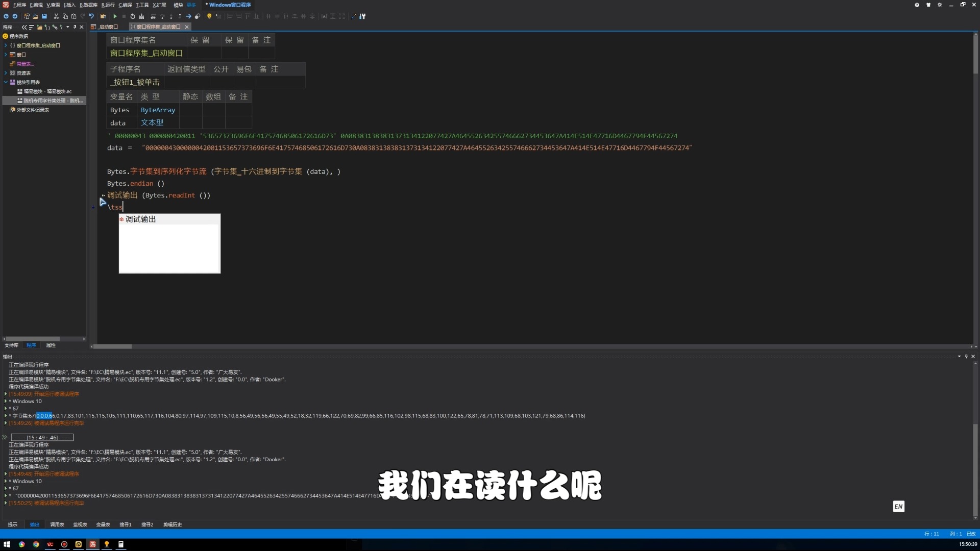Run the program with the green run icon
This screenshot has height=551, width=980.
(115, 16)
